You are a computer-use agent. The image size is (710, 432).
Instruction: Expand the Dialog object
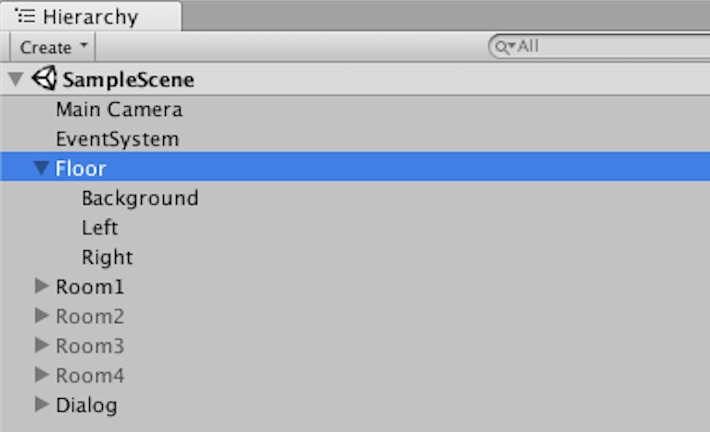click(x=41, y=405)
